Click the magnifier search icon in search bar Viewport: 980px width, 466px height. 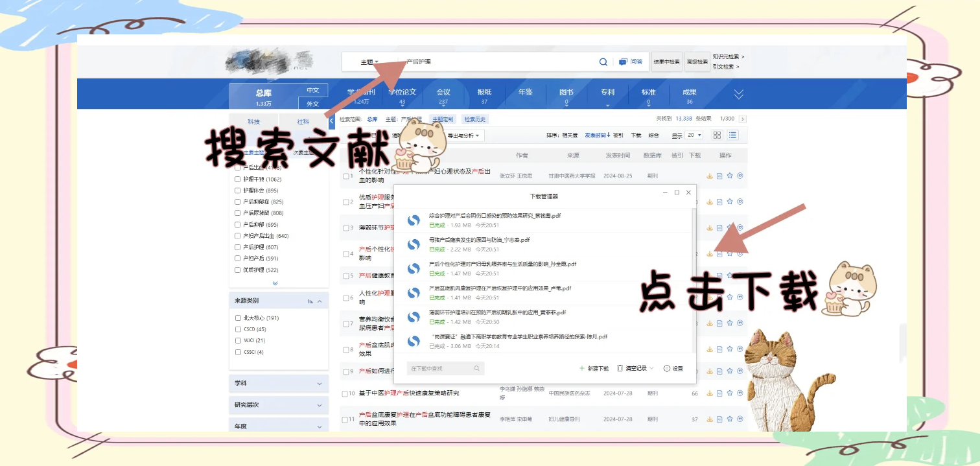point(603,62)
